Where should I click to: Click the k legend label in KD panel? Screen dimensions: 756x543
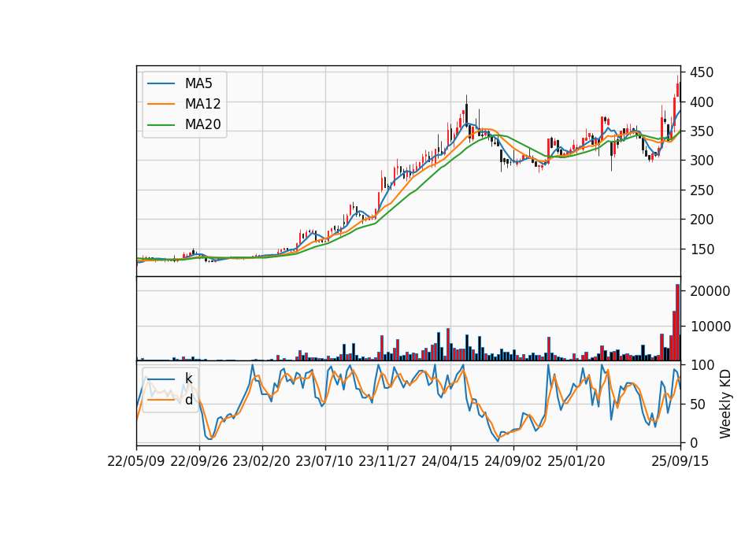(188, 379)
